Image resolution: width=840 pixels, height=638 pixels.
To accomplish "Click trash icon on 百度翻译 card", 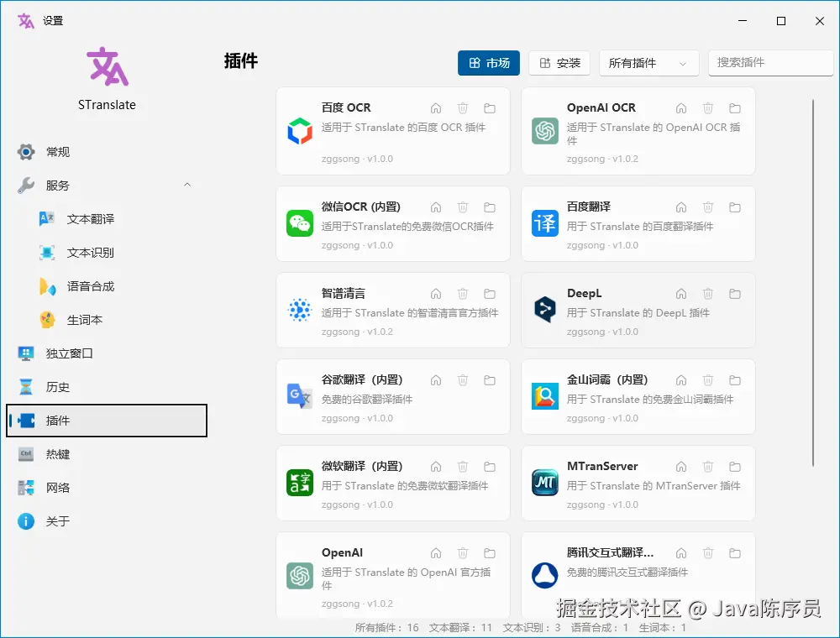I will tap(708, 207).
